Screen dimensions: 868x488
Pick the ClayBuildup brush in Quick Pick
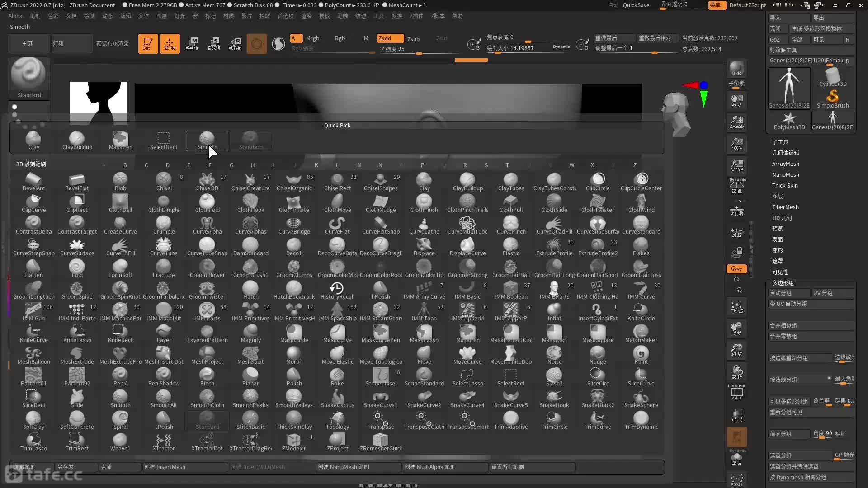[x=77, y=141]
